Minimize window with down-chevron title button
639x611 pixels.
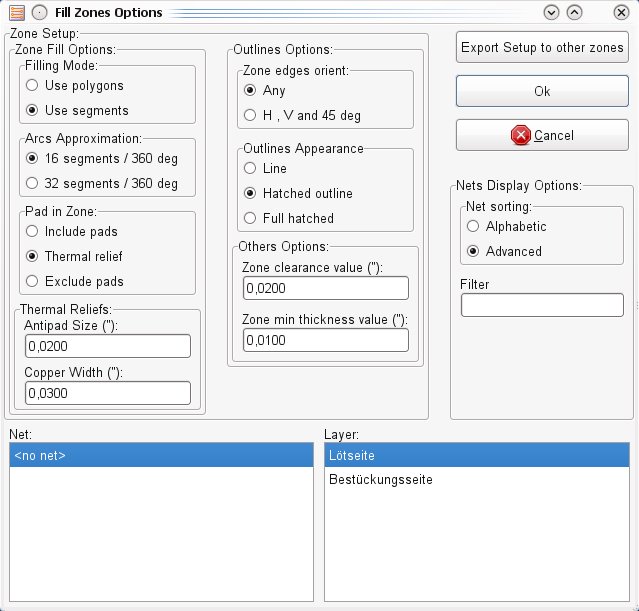[551, 13]
